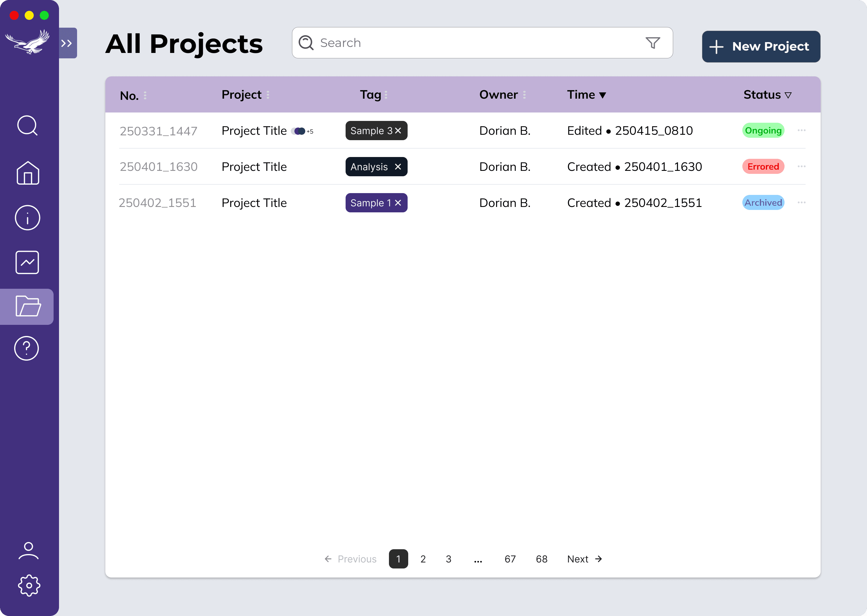Open the info icon in sidebar
The height and width of the screenshot is (616, 867).
pos(27,218)
